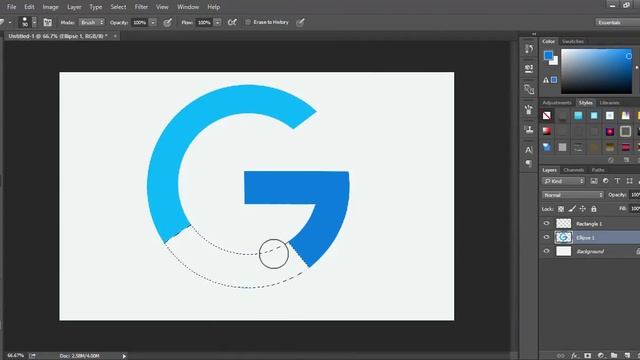Click Add layer mask icon at panel bottom
This screenshot has width=640, height=360.
pyautogui.click(x=588, y=356)
